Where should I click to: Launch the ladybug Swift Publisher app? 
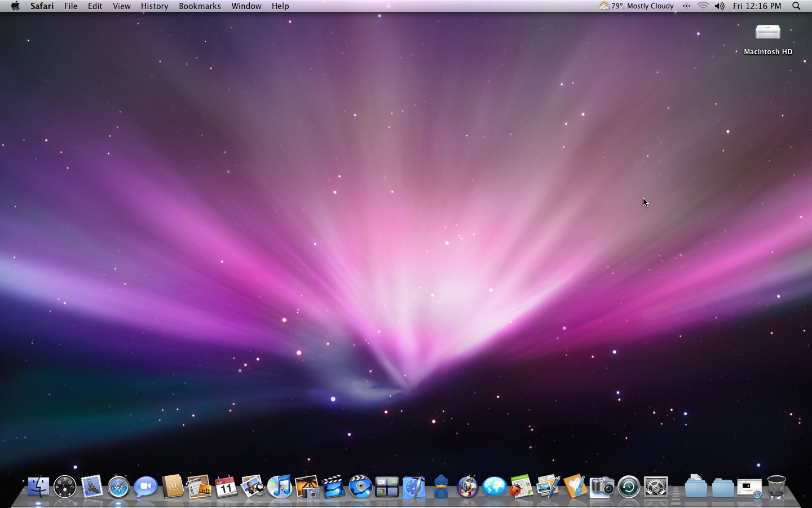[x=521, y=487]
